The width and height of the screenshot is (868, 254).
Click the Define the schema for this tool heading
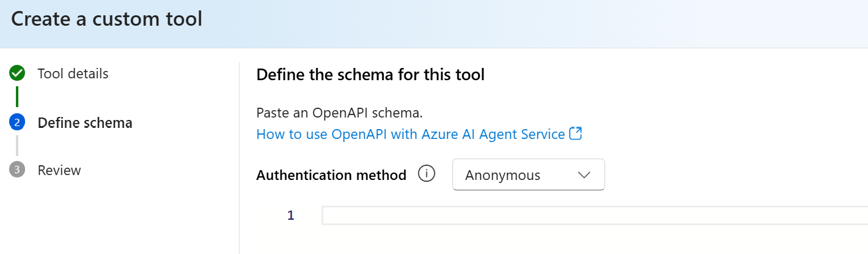tap(370, 75)
